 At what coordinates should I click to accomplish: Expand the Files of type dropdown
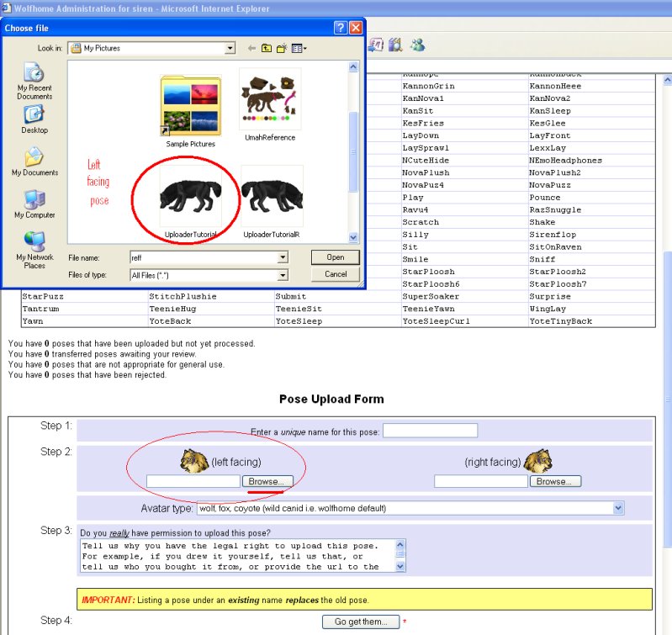tap(283, 275)
